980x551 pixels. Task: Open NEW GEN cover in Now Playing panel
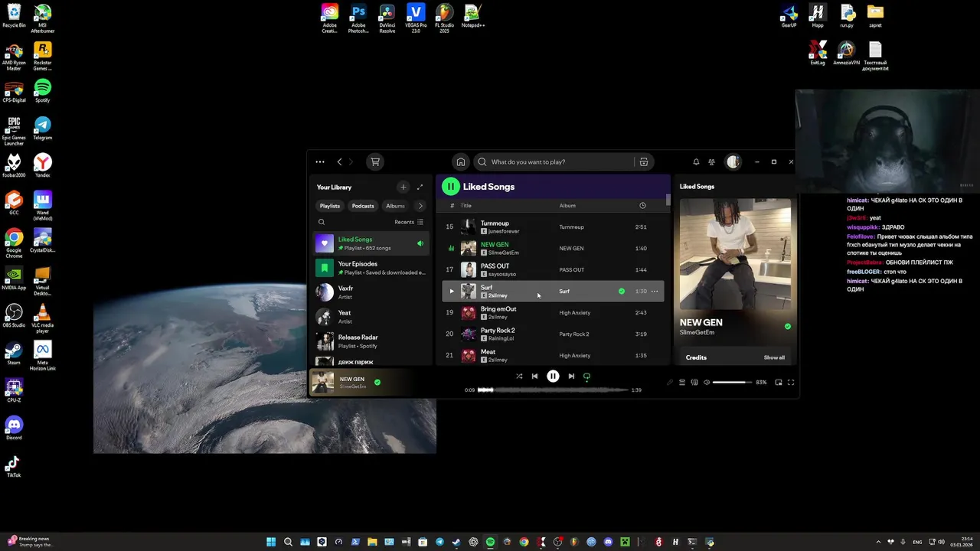(735, 254)
